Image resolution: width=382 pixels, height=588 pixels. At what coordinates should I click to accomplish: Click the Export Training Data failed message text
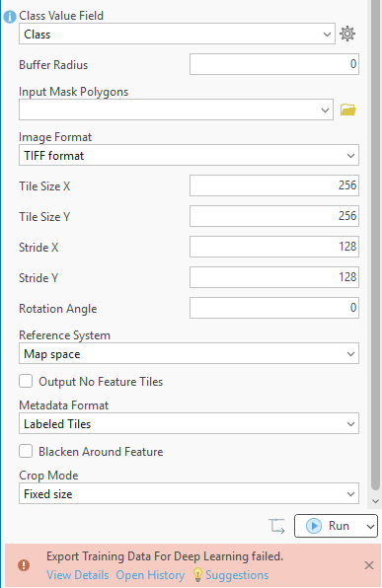pos(165,556)
